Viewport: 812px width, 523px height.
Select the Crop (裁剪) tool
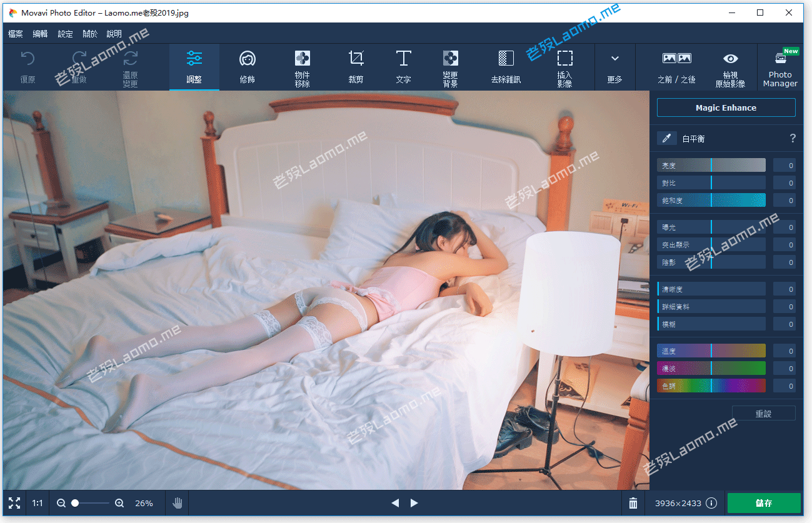click(x=356, y=67)
